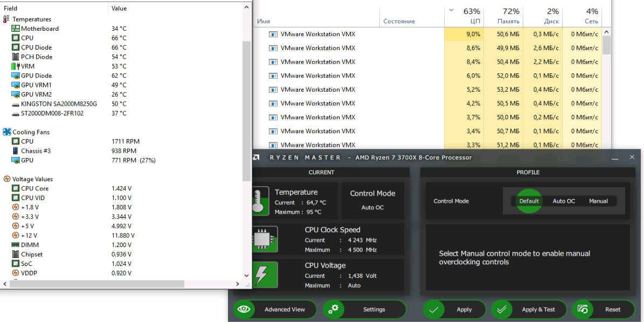Click the GPU VRM1 icon
The height and width of the screenshot is (322, 644).
[x=15, y=85]
